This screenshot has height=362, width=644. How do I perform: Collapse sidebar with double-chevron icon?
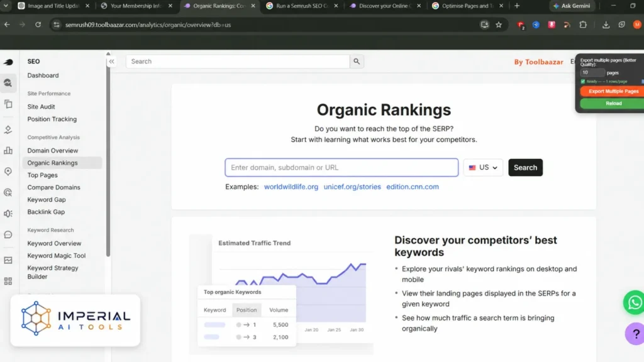112,62
